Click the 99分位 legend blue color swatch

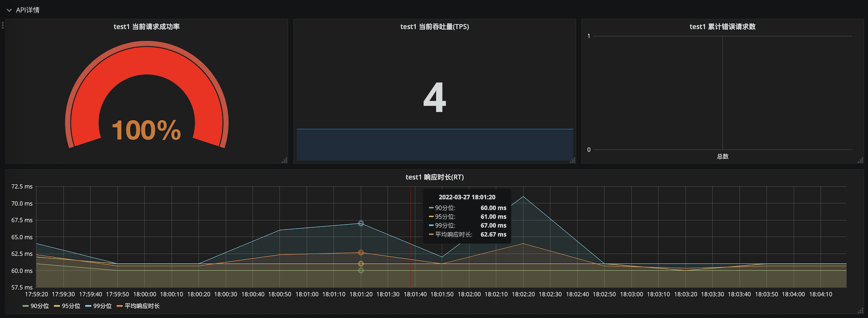pyautogui.click(x=88, y=306)
